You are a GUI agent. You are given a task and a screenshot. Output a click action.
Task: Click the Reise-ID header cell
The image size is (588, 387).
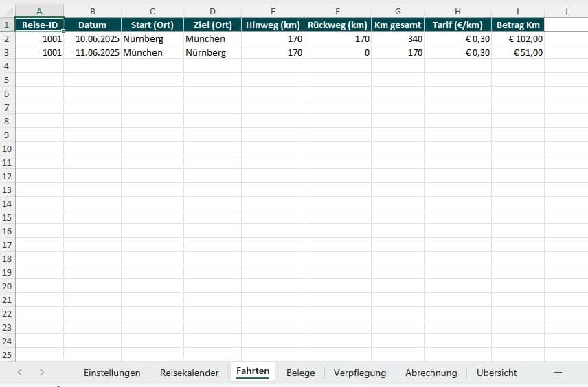coord(39,25)
